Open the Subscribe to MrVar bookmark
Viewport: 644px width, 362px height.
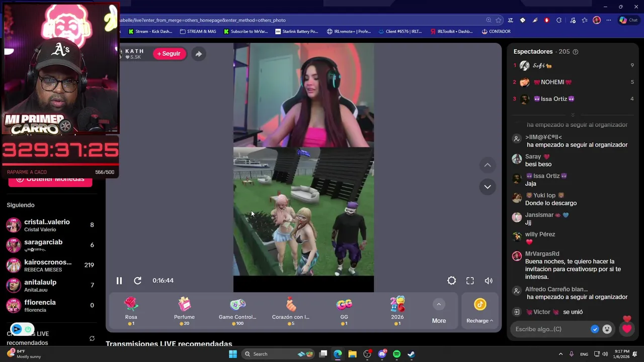coord(246,31)
